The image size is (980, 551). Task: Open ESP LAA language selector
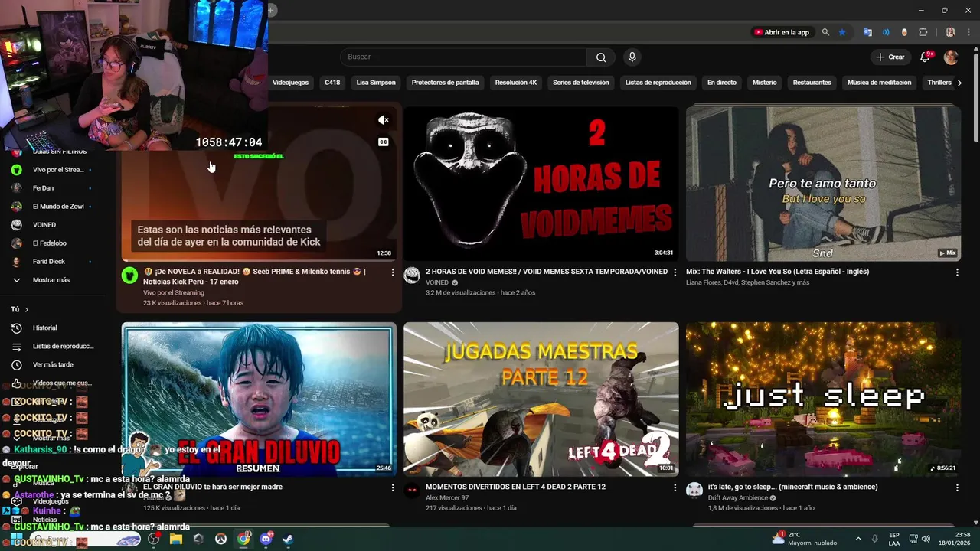click(894, 539)
